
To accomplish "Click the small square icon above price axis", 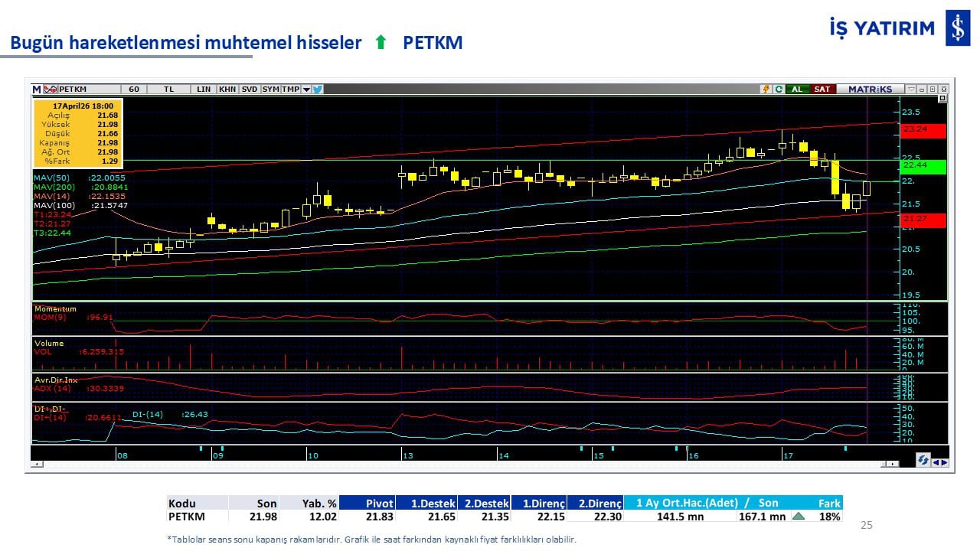I will coord(942,99).
